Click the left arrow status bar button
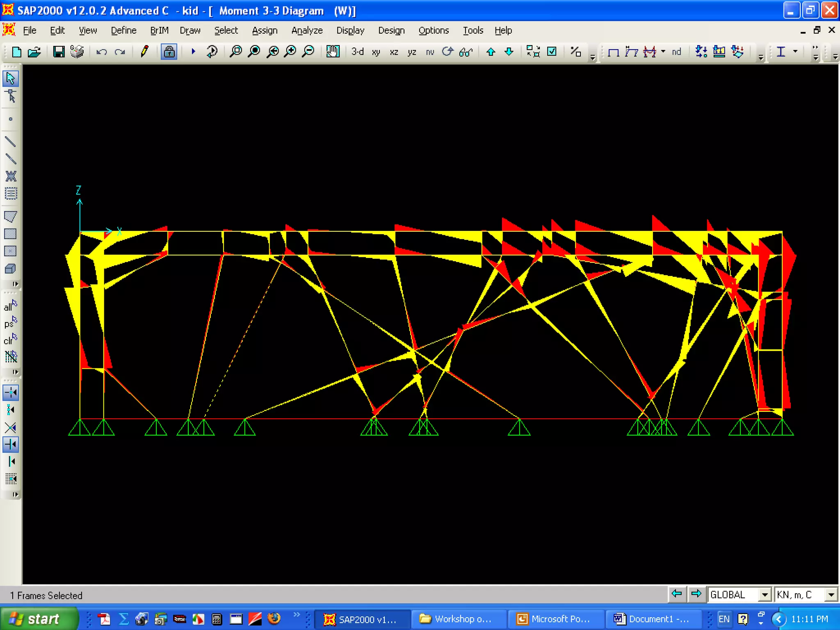 (677, 594)
